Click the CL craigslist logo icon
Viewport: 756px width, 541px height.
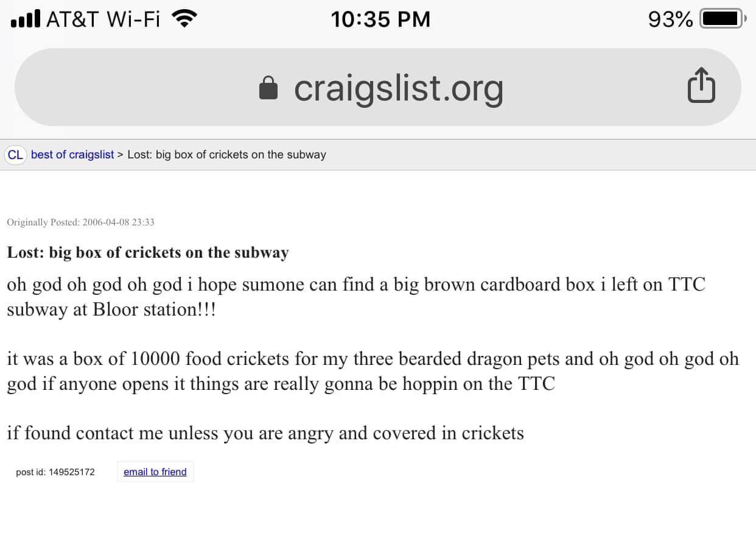pyautogui.click(x=15, y=155)
